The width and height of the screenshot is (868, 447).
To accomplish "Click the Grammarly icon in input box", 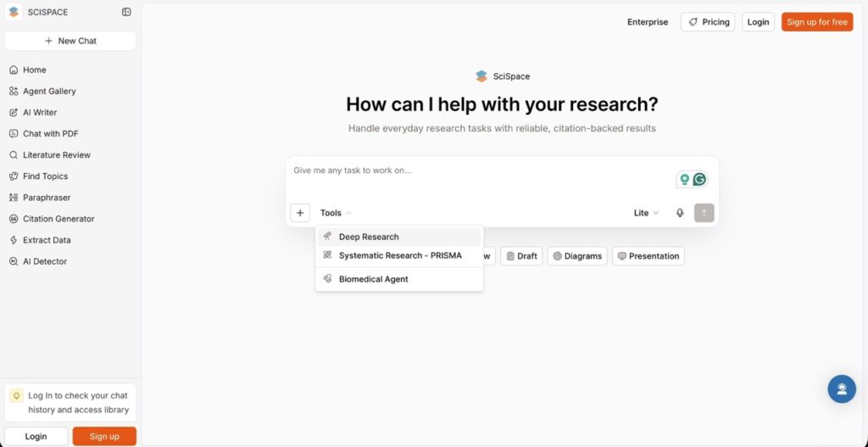I will click(699, 180).
